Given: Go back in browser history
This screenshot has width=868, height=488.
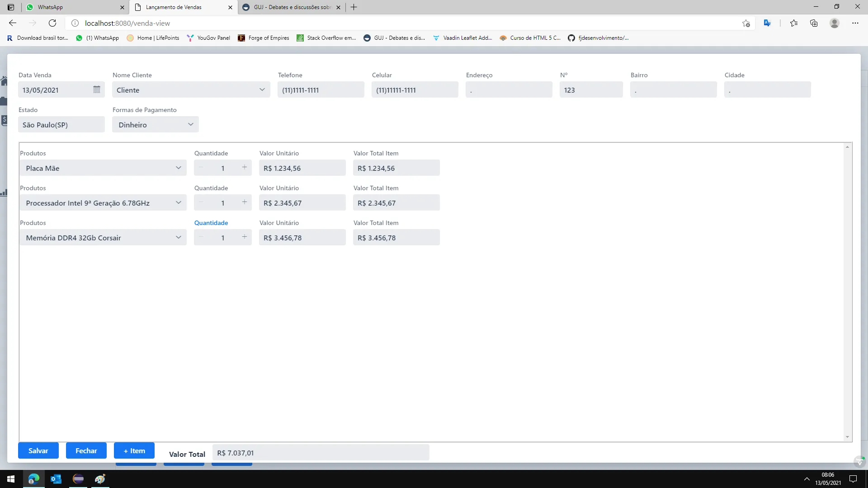Looking at the screenshot, I should coord(13,23).
